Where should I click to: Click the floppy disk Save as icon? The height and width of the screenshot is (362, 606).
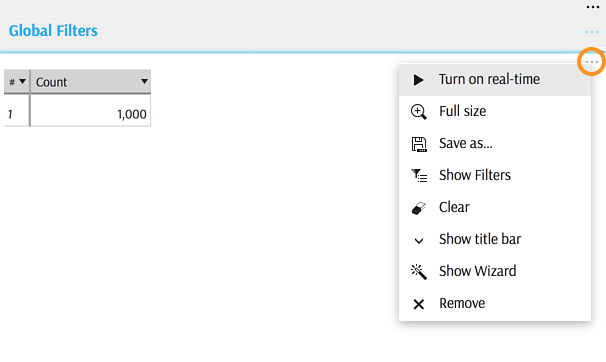click(419, 144)
